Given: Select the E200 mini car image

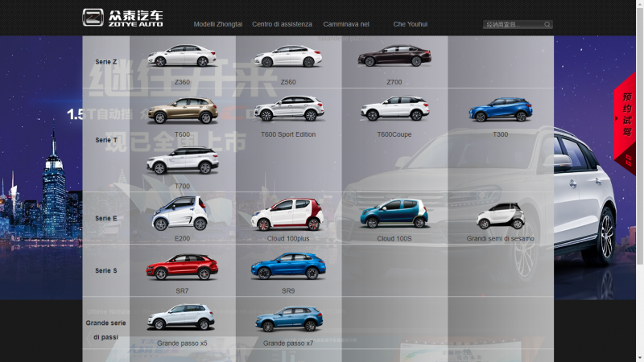Looking at the screenshot, I should coord(180,213).
